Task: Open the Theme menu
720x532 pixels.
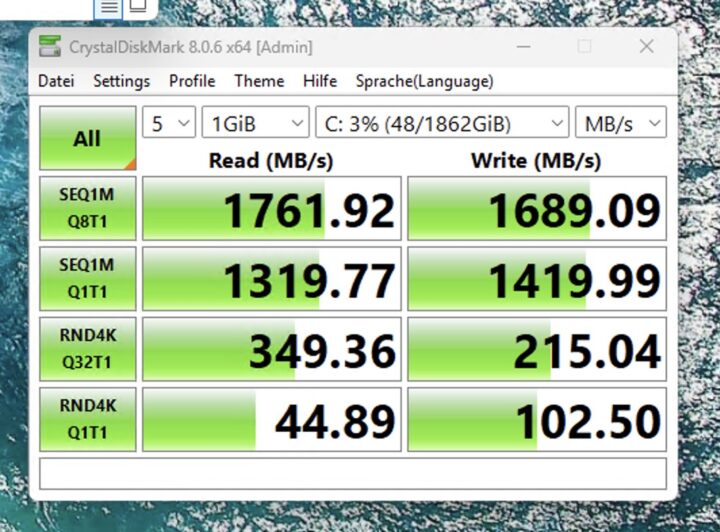Action: pyautogui.click(x=259, y=81)
